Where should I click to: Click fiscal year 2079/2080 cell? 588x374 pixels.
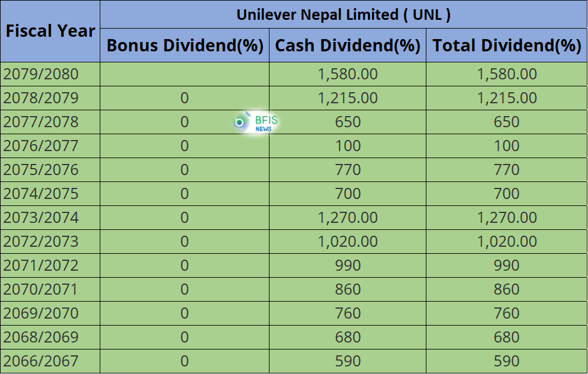click(50, 74)
